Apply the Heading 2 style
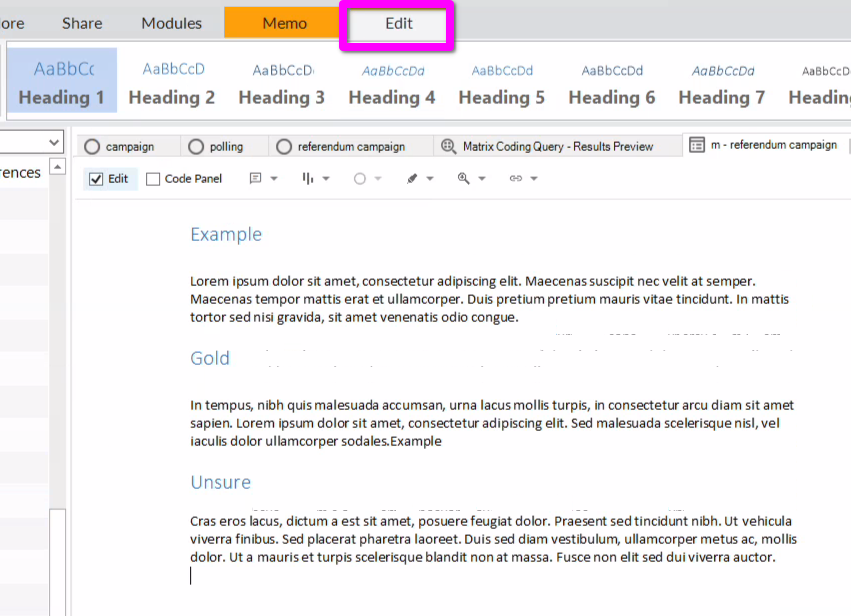This screenshot has width=851, height=616. tap(172, 82)
